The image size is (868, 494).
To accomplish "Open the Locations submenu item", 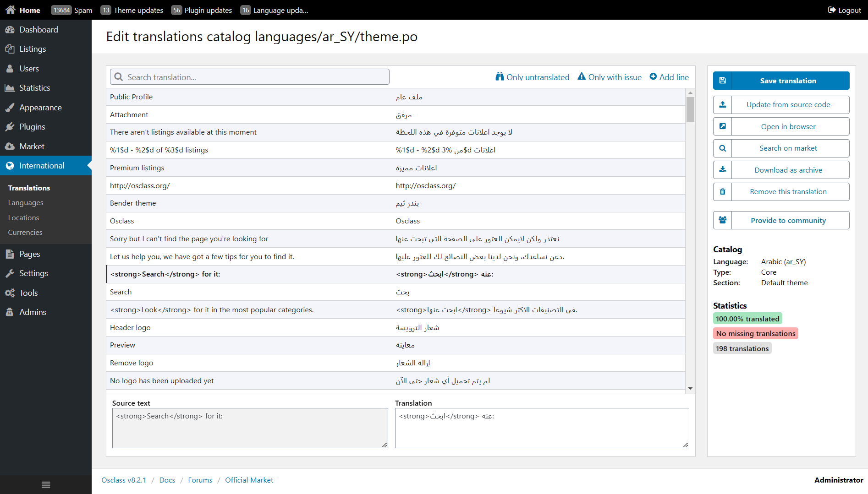I will (23, 218).
